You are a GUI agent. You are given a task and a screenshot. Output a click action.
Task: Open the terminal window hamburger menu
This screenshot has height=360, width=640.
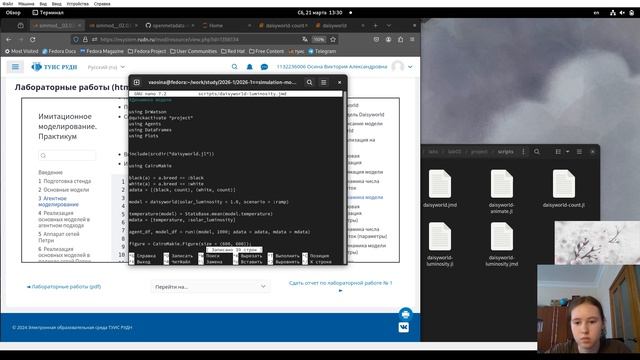324,82
